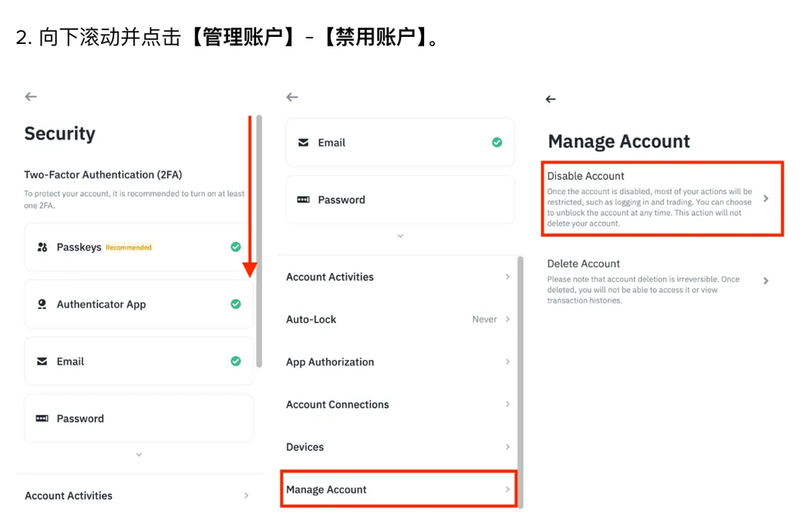The image size is (802, 532).
Task: Click green checkmark beside Email in Security
Action: pyautogui.click(x=236, y=361)
